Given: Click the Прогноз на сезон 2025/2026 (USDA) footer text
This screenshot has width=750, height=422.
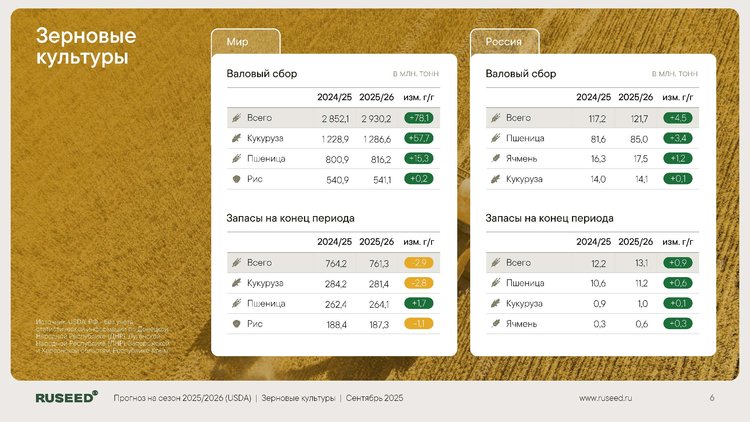Looking at the screenshot, I should (x=182, y=398).
